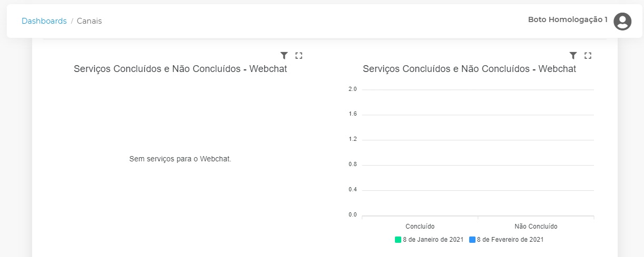This screenshot has height=257, width=644.
Task: Click the Não Concluído axis category label
Action: point(536,227)
